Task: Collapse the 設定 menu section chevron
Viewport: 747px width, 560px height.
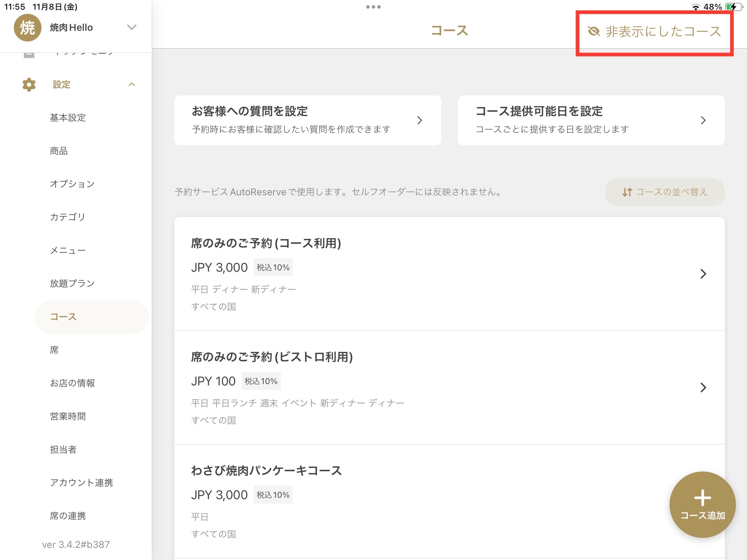Action: point(132,85)
